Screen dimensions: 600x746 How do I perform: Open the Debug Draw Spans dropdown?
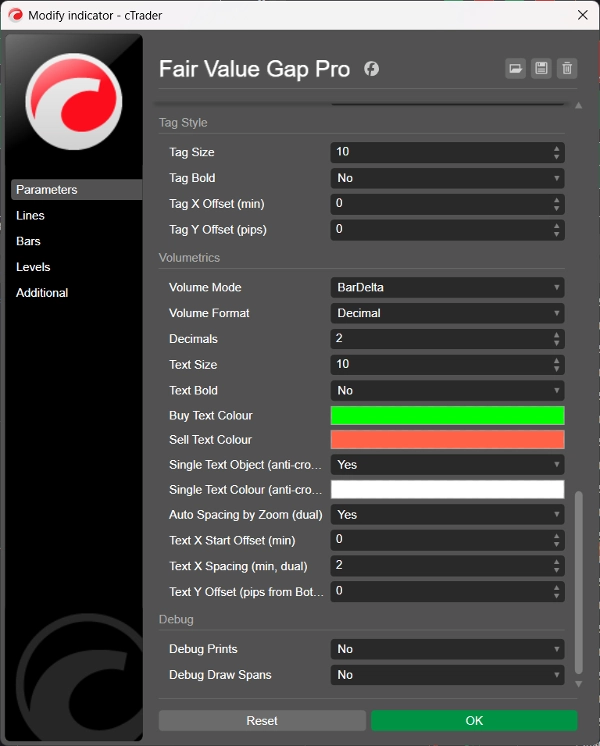tap(447, 675)
